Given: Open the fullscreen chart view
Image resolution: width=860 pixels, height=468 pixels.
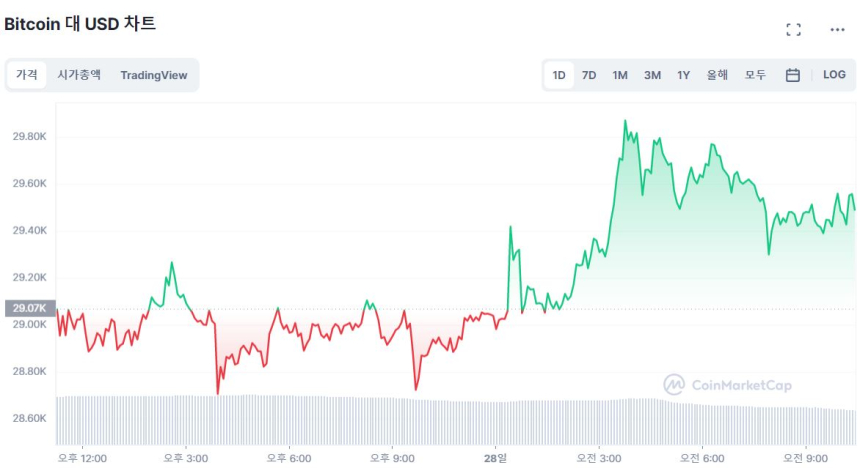Looking at the screenshot, I should (793, 30).
